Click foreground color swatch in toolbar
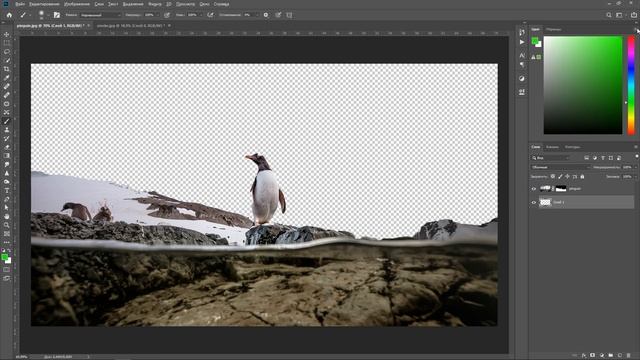The image size is (640, 360). pyautogui.click(x=4, y=257)
